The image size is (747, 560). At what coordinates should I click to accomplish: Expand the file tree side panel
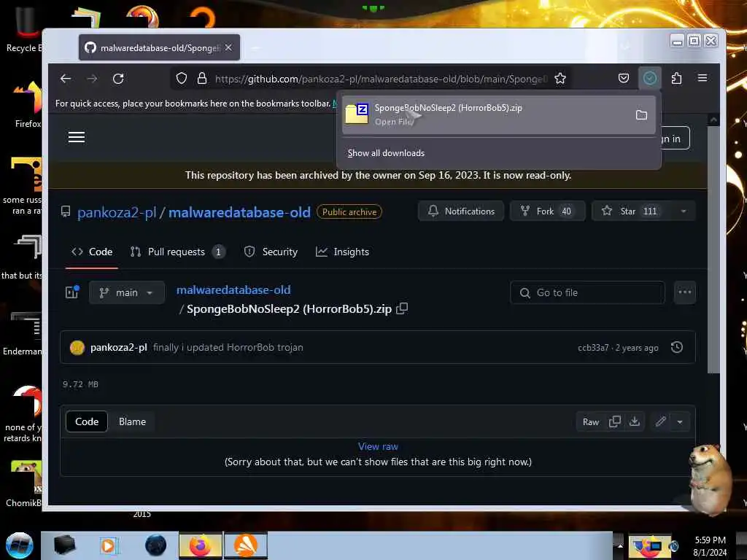[72, 292]
